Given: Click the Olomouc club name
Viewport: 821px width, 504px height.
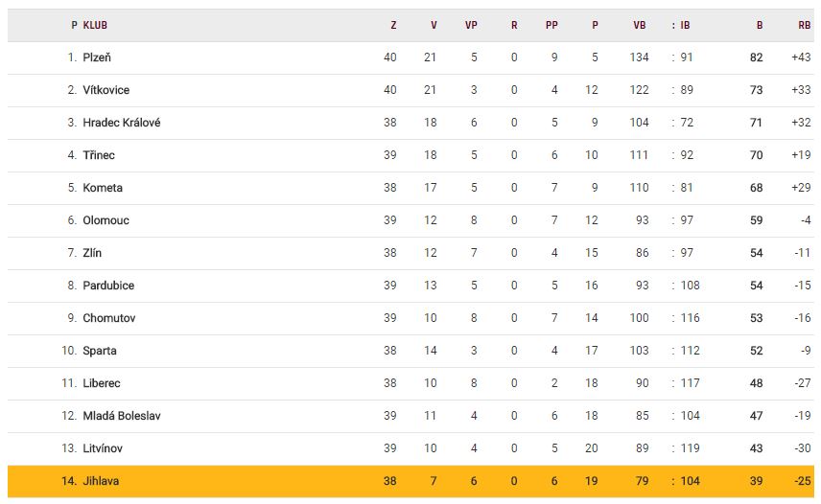Looking at the screenshot, I should tap(106, 220).
